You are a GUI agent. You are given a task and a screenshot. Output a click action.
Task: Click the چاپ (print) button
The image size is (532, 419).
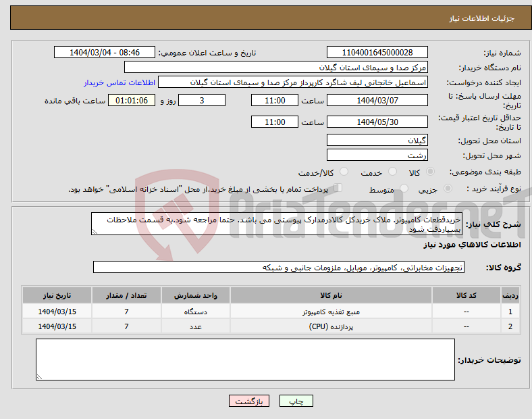(x=296, y=401)
